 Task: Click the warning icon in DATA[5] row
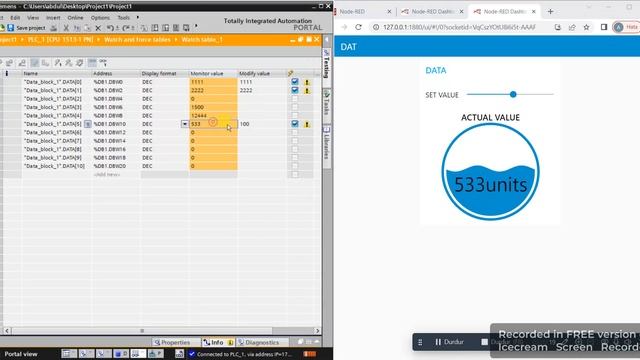307,124
